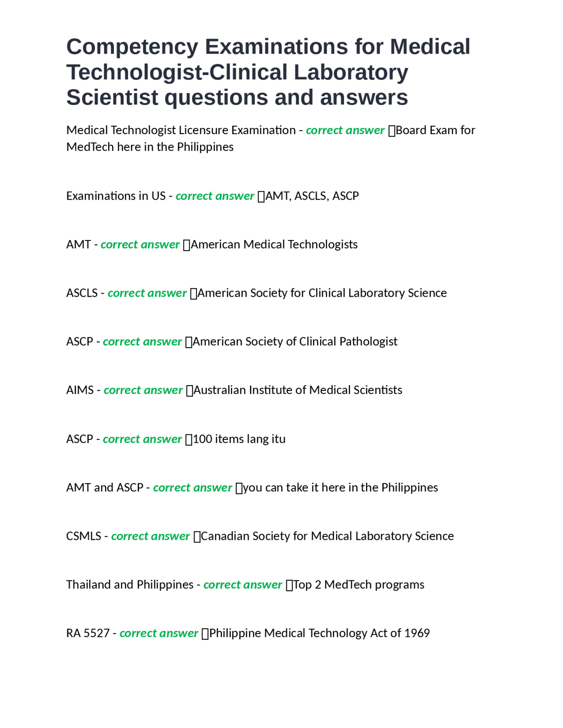Screen dimensions: 563x728
Task: Click 'Top 2 MedTech programs' answer
Action: [359, 585]
